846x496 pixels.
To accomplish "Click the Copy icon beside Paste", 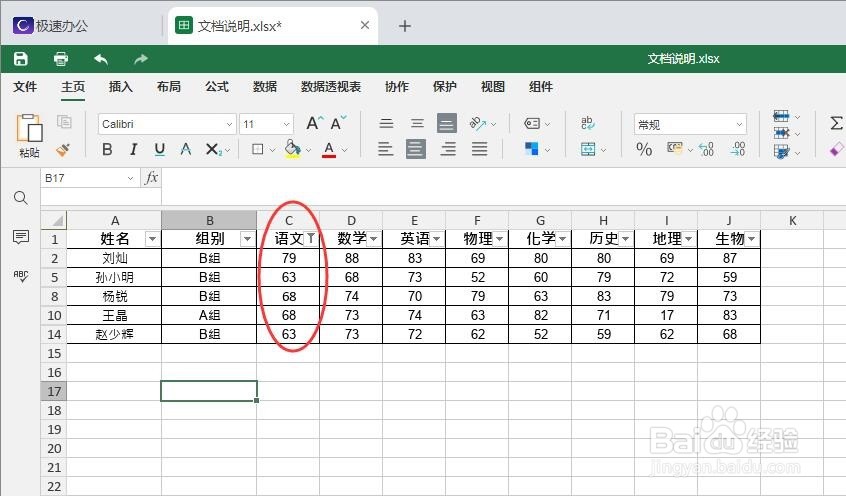I will click(x=64, y=122).
